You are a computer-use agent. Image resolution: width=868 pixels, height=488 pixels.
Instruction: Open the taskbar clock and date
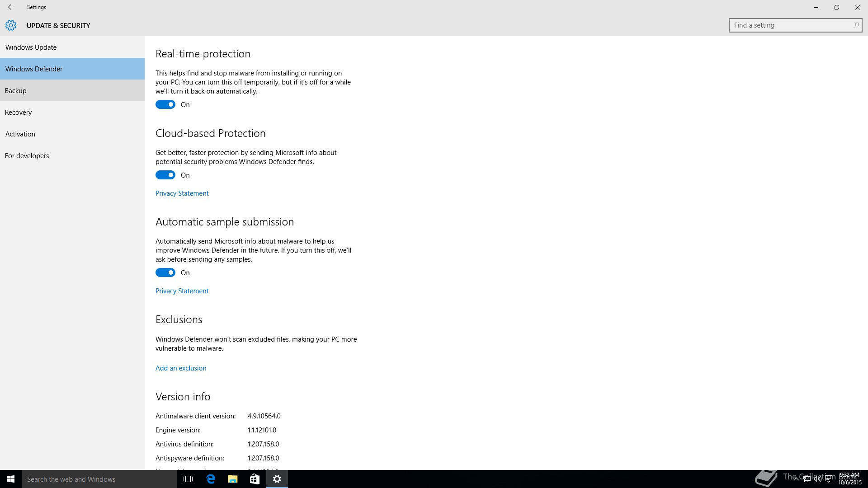pyautogui.click(x=850, y=479)
